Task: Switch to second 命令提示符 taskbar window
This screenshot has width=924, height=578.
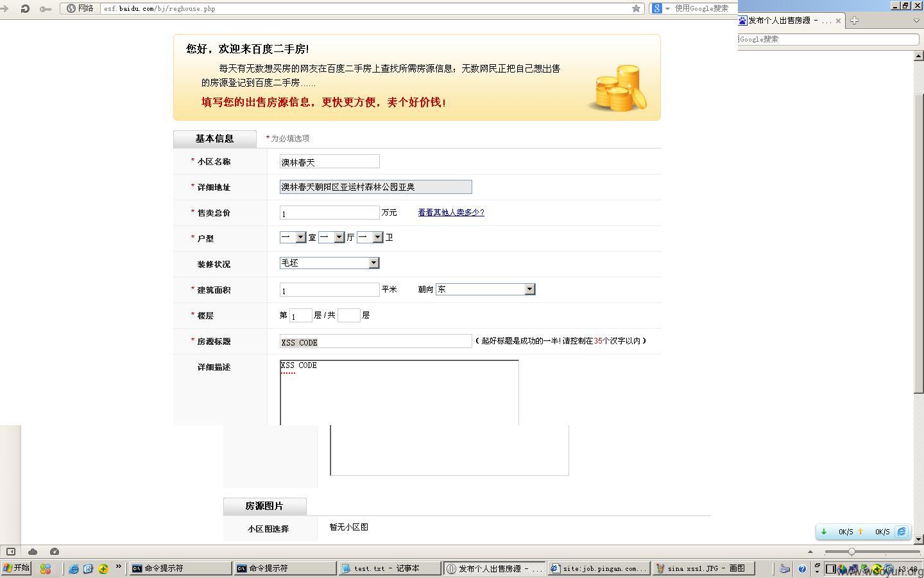Action: coord(285,568)
